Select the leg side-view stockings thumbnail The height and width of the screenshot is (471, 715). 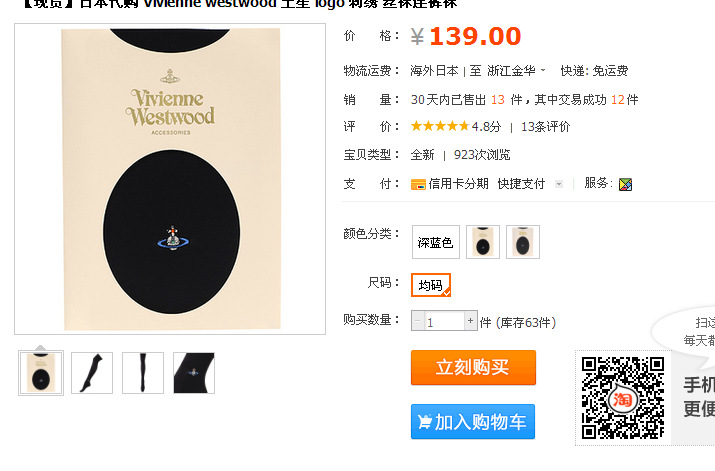[x=92, y=373]
